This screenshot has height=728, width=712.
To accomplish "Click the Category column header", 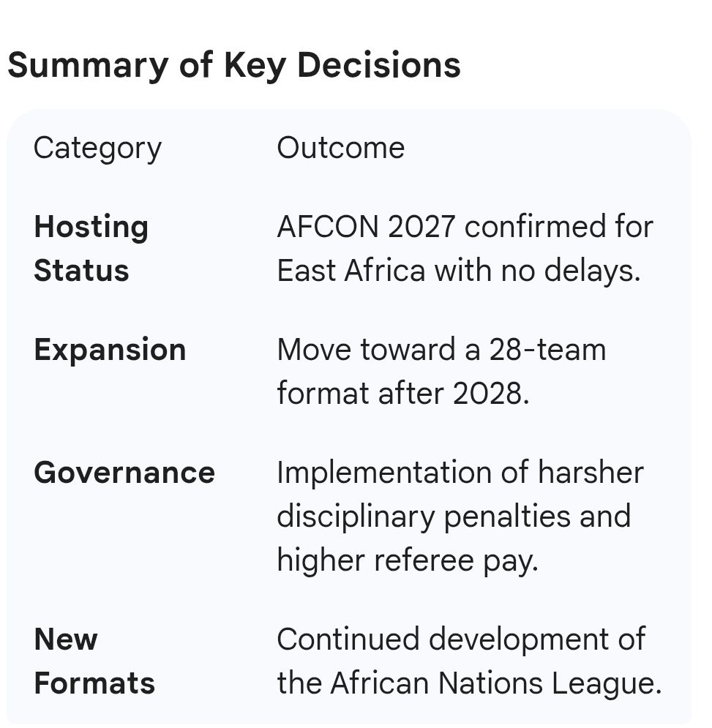I will click(x=97, y=148).
